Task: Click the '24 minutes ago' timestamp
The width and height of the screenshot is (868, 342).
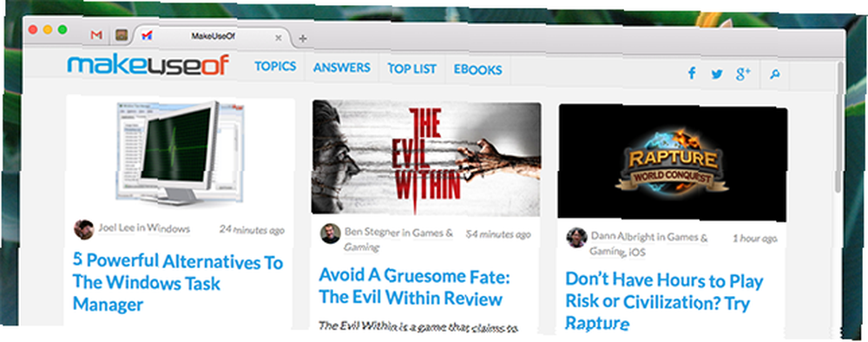Action: tap(252, 229)
